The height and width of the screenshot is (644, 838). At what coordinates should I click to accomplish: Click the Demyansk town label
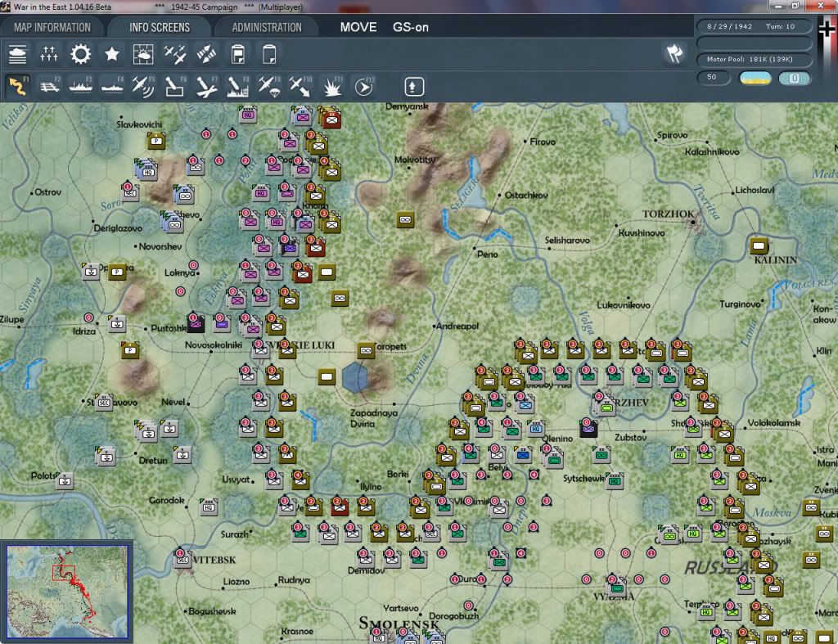[x=407, y=106]
